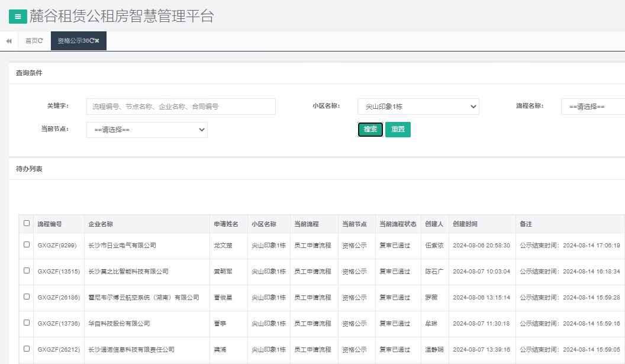The image size is (625, 364).
Task: Close the 资格公示36 tab
Action: (x=98, y=41)
